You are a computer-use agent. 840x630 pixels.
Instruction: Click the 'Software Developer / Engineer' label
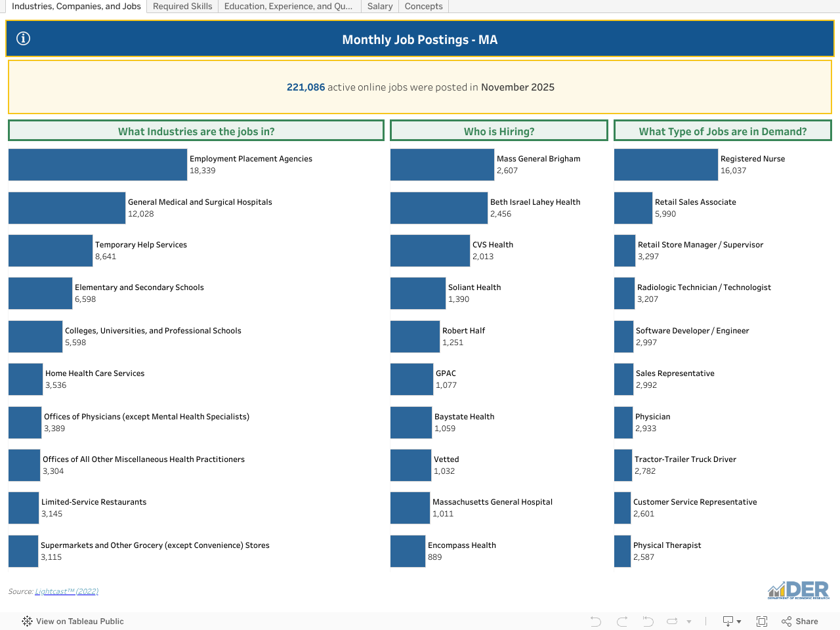pyautogui.click(x=692, y=331)
